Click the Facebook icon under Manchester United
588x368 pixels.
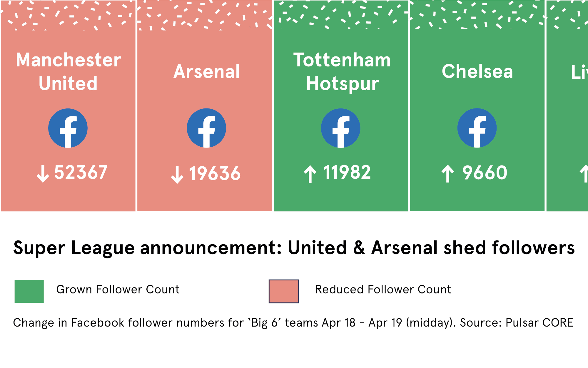point(68,128)
